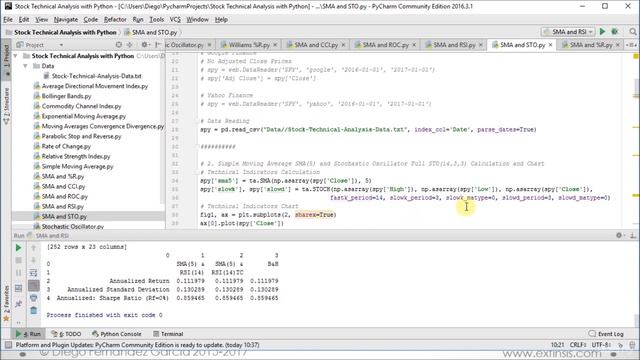Open the Navigate menu
Image resolution: width=640 pixels, height=360 pixels.
tap(65, 19)
